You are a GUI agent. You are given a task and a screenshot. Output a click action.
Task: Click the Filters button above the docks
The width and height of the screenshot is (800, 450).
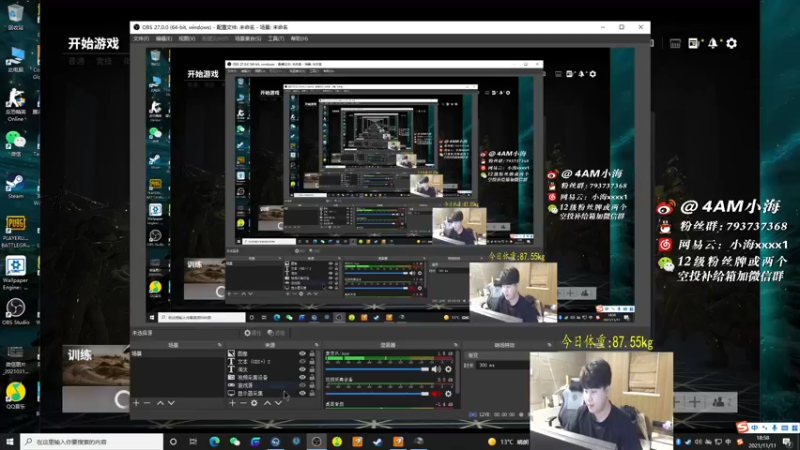coord(277,333)
